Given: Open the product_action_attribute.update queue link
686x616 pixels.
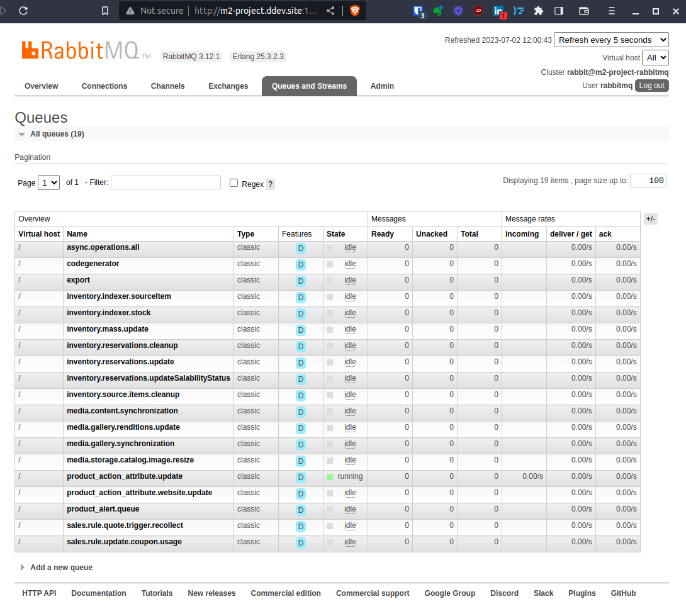Looking at the screenshot, I should tap(125, 476).
